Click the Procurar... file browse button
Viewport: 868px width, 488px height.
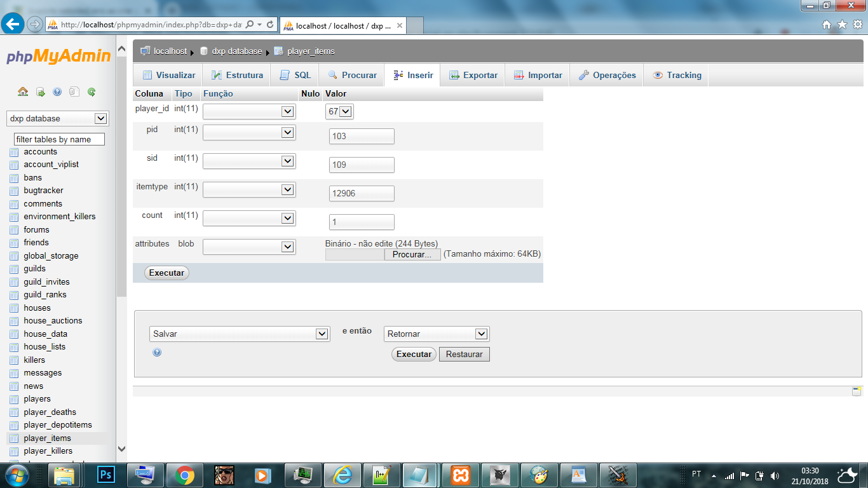(x=412, y=254)
